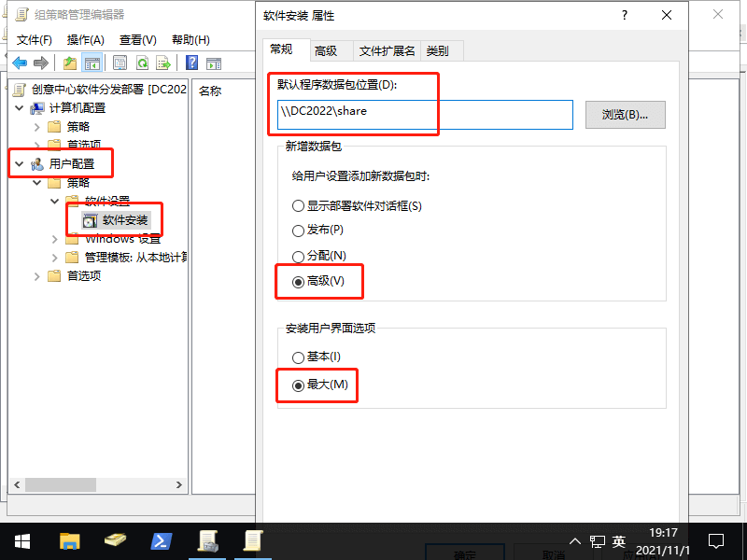Click the tree scrollbar left arrow
This screenshot has width=747, height=560.
point(17,484)
